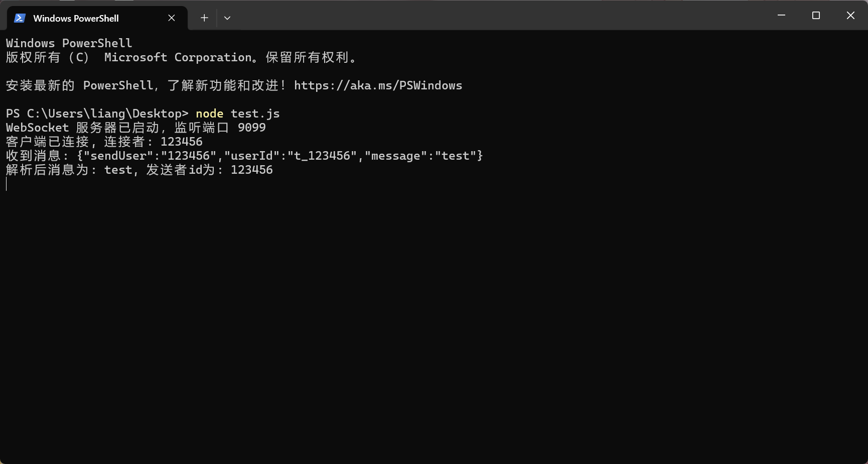Click the new tab dropdown chevron icon

[x=227, y=18]
